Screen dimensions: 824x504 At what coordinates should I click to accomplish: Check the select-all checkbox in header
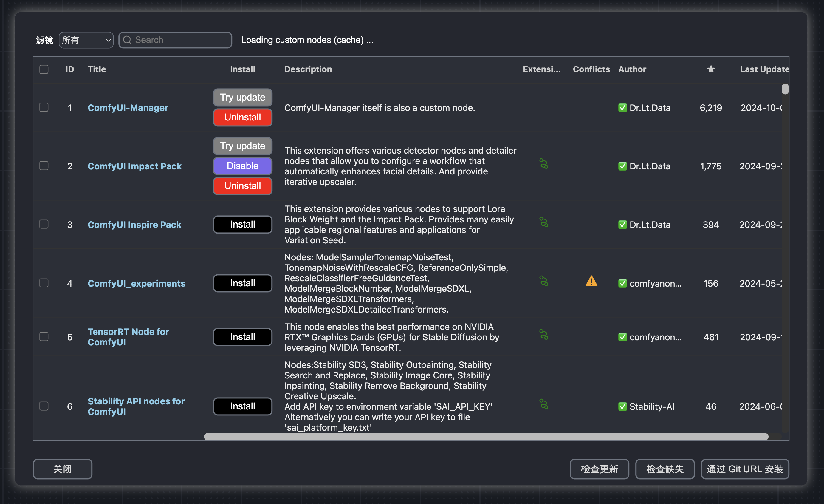(44, 69)
